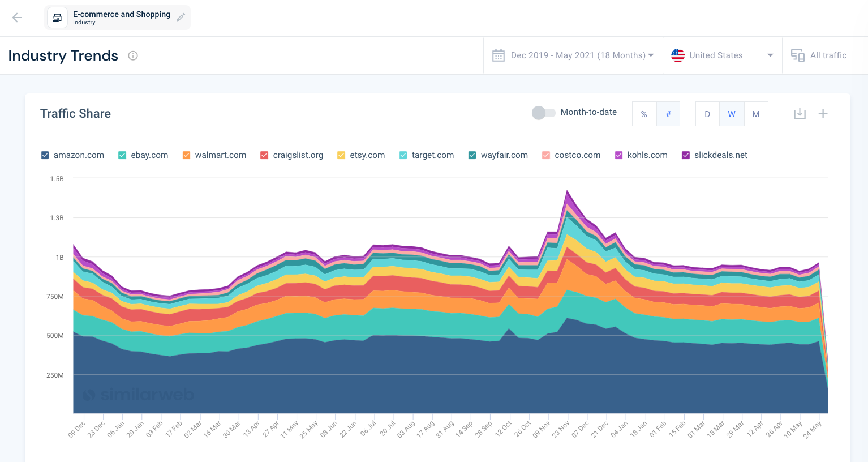Click the chart area at the 23 Nov peak

[567, 255]
